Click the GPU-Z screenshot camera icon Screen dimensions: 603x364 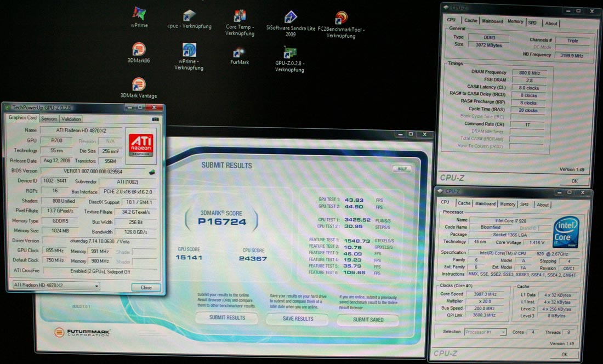[155, 119]
